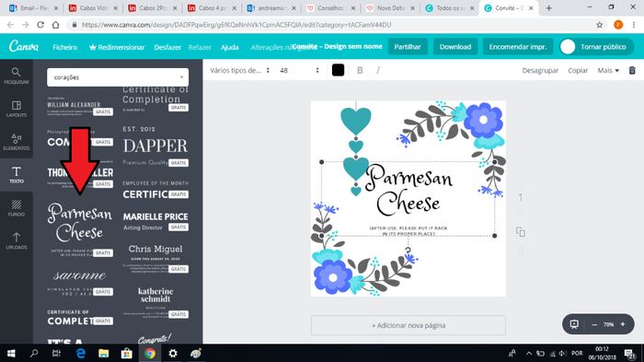Open the Pesquisar search sidebar tab
Viewport: 644px width, 362px height.
pos(16,76)
